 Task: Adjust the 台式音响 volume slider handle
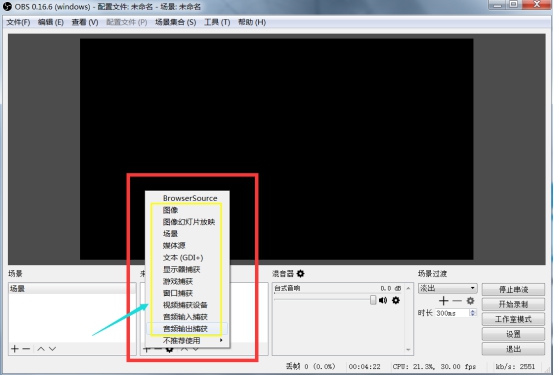point(373,300)
